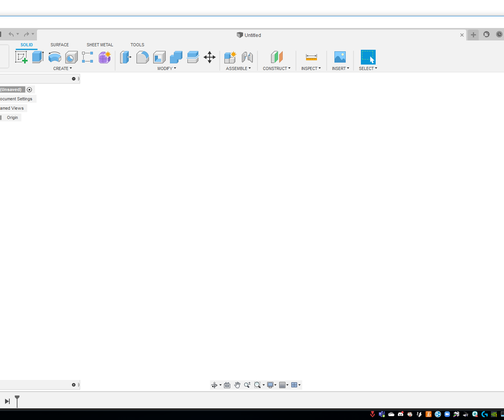
Task: Select the Move/Copy arrows tool
Action: pyautogui.click(x=210, y=57)
